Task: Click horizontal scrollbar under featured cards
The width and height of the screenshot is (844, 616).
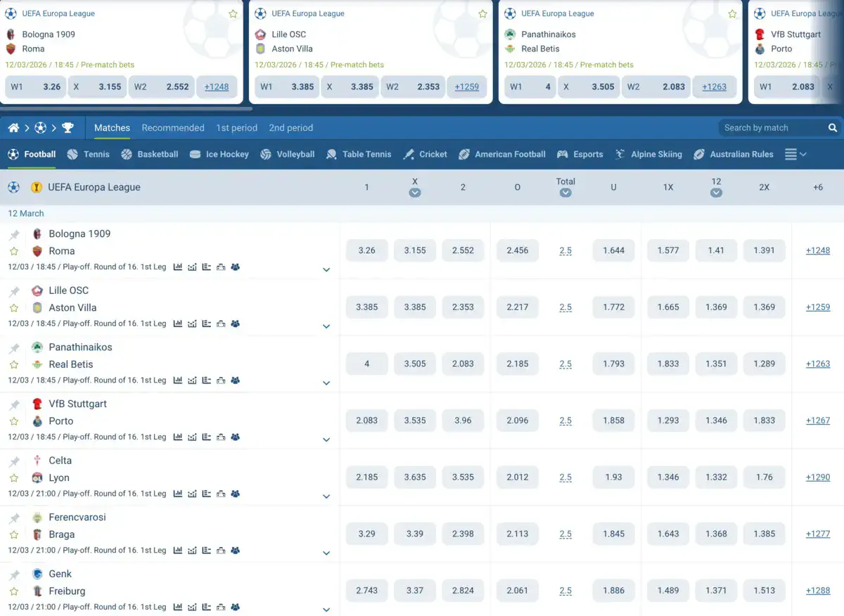Action: 127,109
